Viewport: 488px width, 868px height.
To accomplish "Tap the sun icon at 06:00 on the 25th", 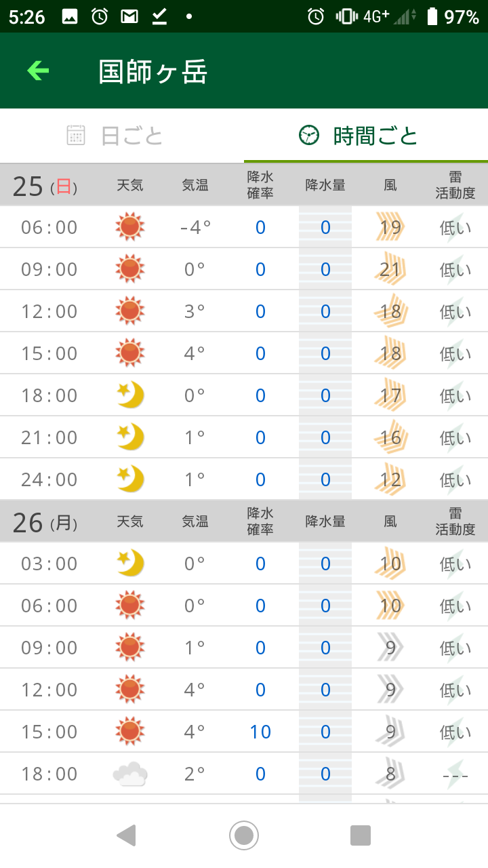I will (x=130, y=227).
